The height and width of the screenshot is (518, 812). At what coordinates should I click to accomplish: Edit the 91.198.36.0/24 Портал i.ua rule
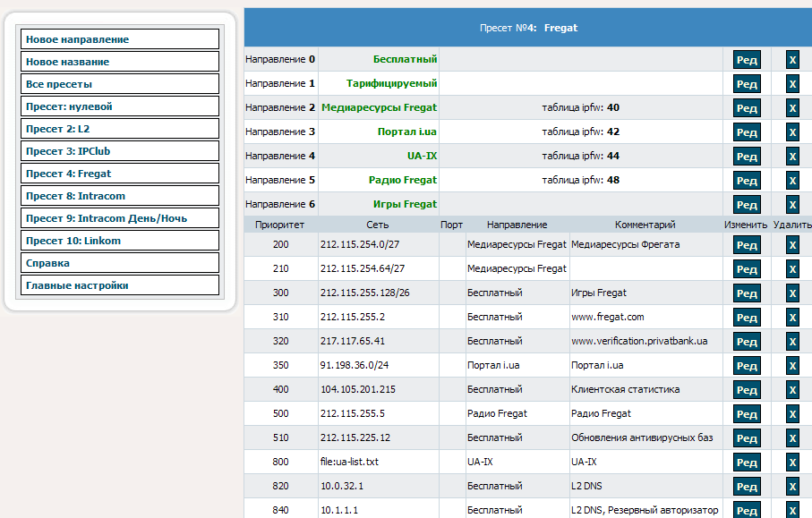coord(747,366)
